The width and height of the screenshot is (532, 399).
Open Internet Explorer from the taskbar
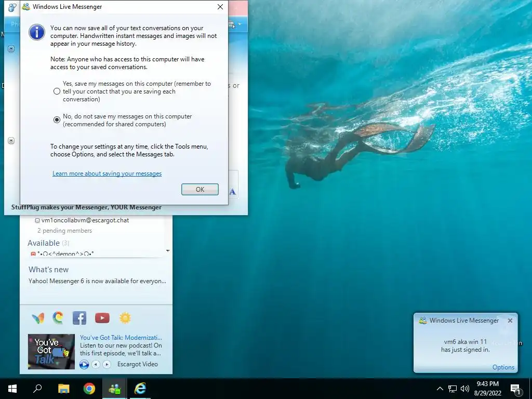click(140, 389)
